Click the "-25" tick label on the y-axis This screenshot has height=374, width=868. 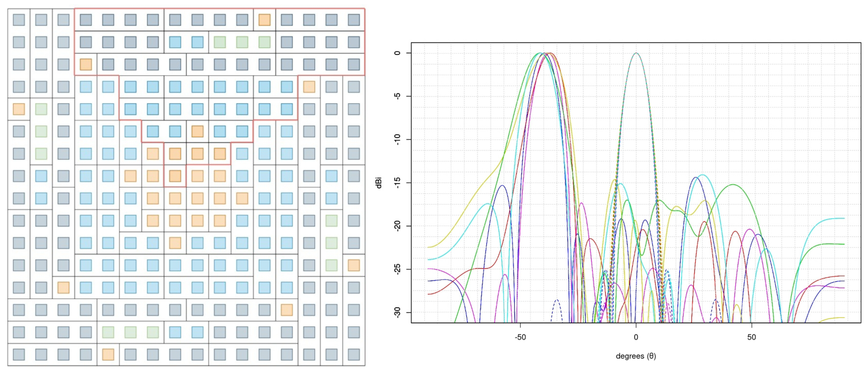pyautogui.click(x=398, y=269)
